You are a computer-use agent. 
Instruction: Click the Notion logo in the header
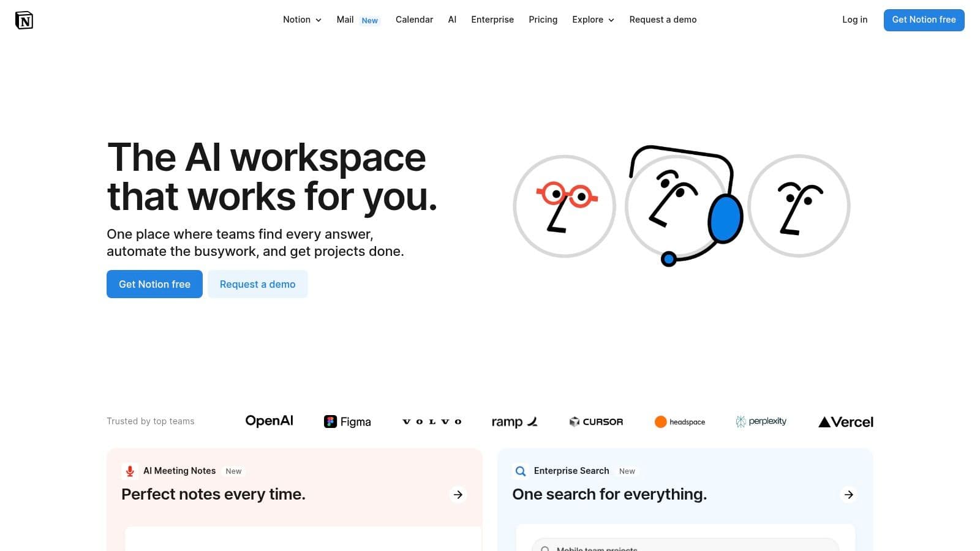point(24,20)
